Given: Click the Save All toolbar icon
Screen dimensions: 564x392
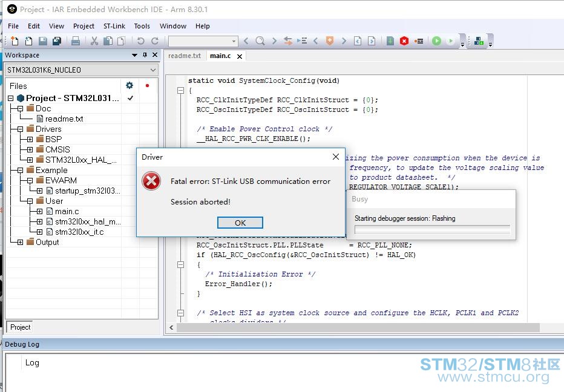Looking at the screenshot, I should [57, 41].
